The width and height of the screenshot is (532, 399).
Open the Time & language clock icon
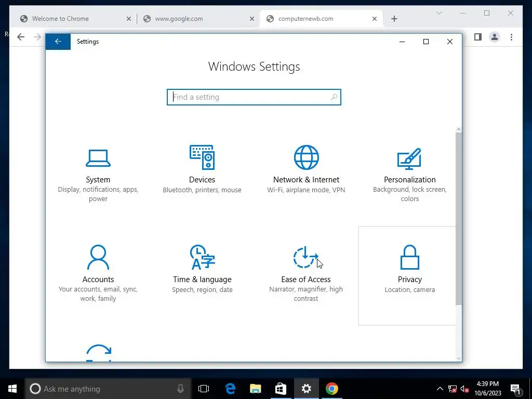click(x=202, y=257)
